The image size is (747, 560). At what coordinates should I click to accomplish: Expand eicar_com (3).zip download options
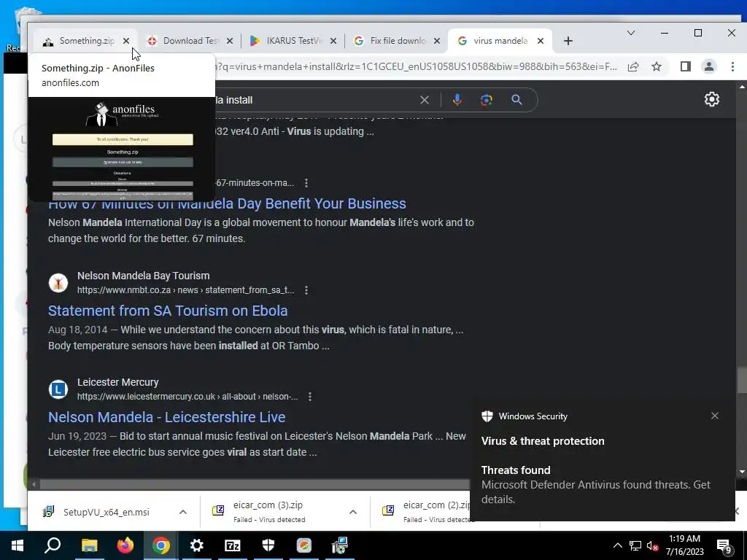coord(353,512)
